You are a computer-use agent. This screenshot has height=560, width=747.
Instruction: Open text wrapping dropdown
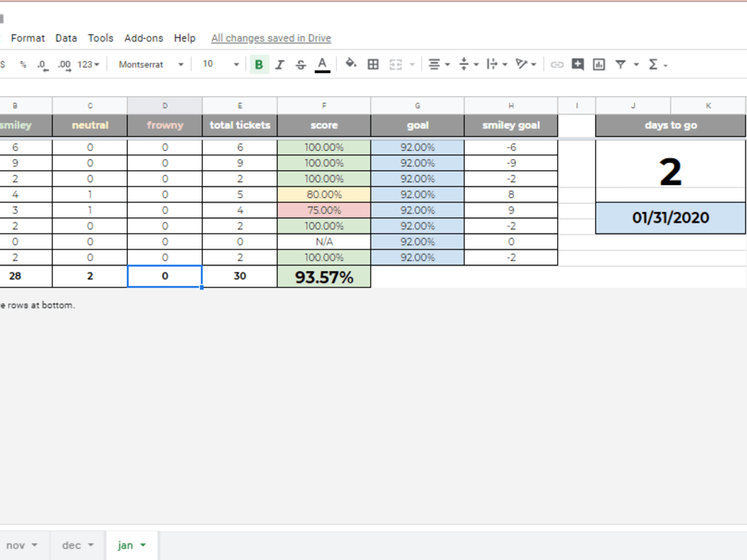pyautogui.click(x=497, y=64)
